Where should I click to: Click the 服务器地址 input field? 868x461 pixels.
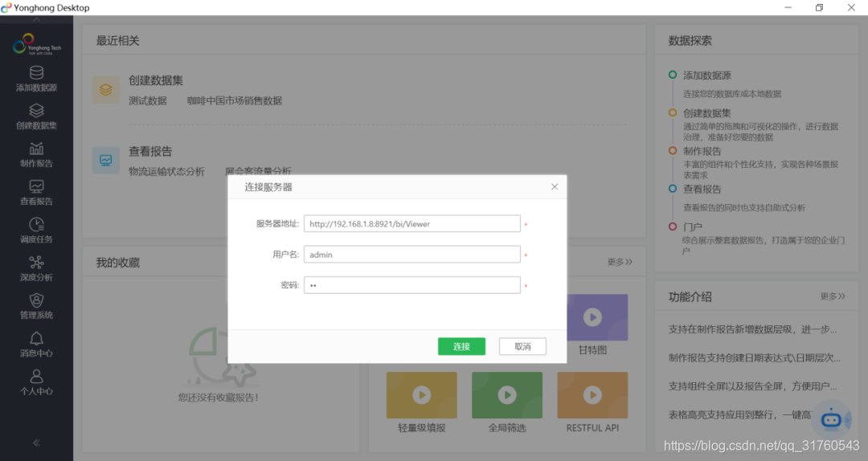click(x=411, y=223)
